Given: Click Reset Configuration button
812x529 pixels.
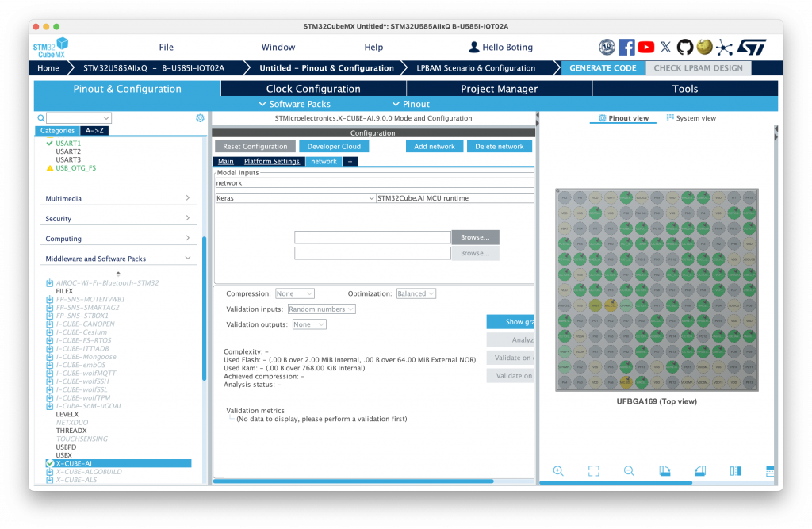Looking at the screenshot, I should pos(255,147).
